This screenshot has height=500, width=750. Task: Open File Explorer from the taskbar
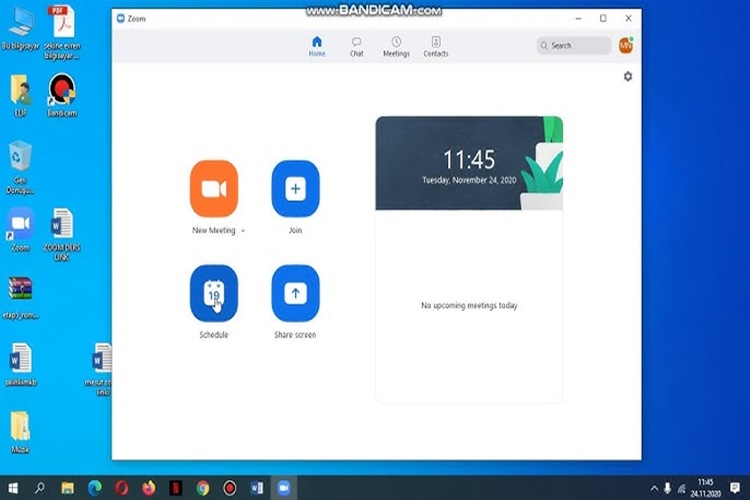[x=67, y=488]
